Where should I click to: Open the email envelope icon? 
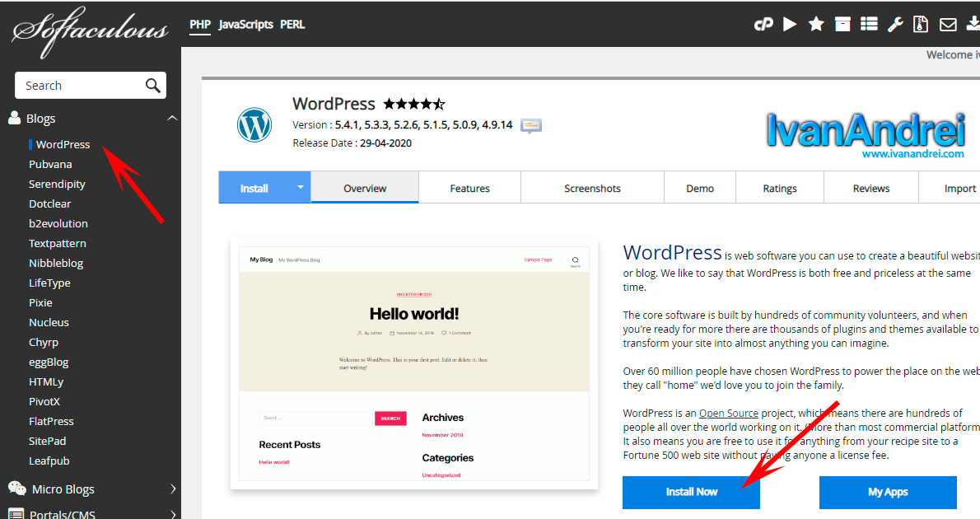click(x=948, y=25)
